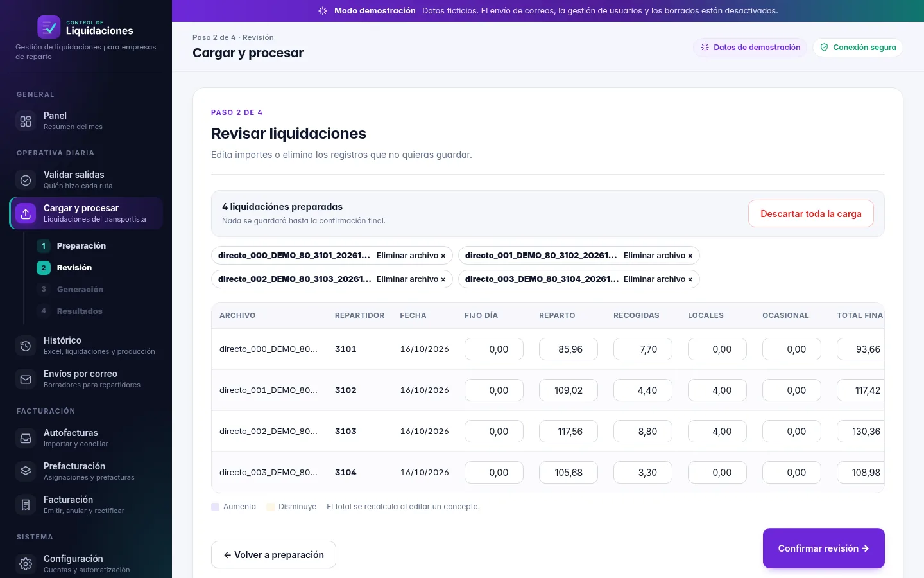
Task: Click the Envíos por correo envelope icon
Action: [26, 379]
